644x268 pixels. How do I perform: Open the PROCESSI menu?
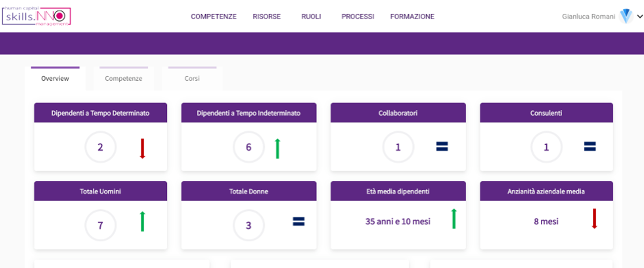coord(358,16)
